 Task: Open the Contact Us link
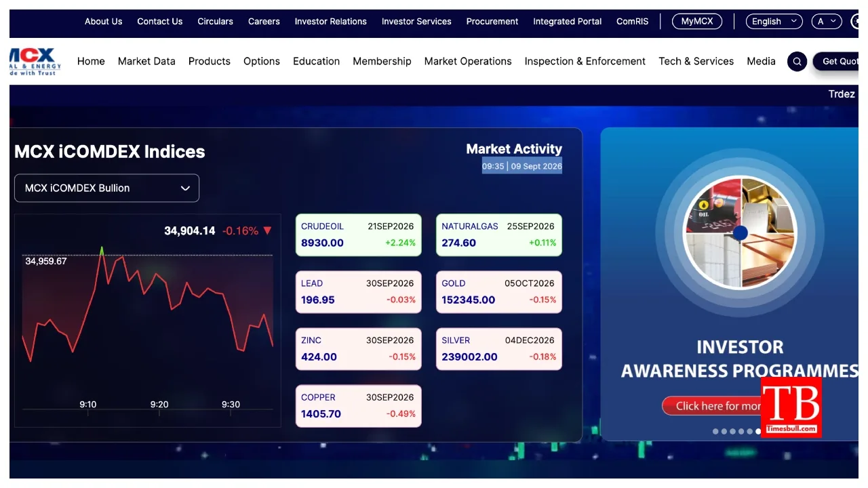point(160,22)
